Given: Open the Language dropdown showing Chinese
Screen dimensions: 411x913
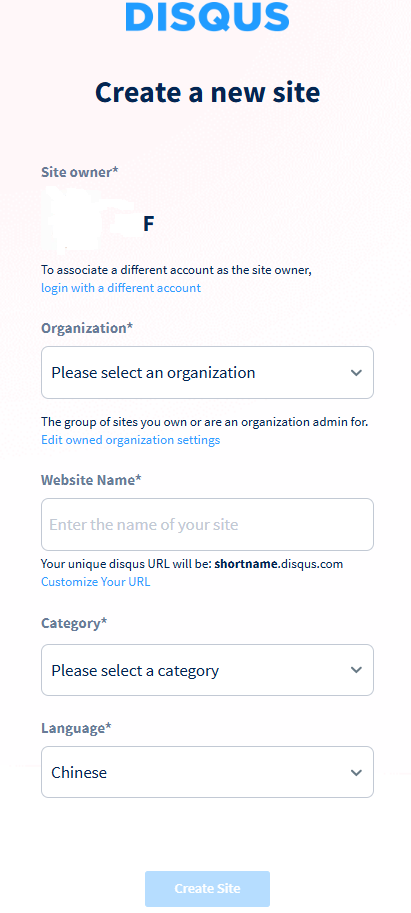Looking at the screenshot, I should pyautogui.click(x=207, y=772).
